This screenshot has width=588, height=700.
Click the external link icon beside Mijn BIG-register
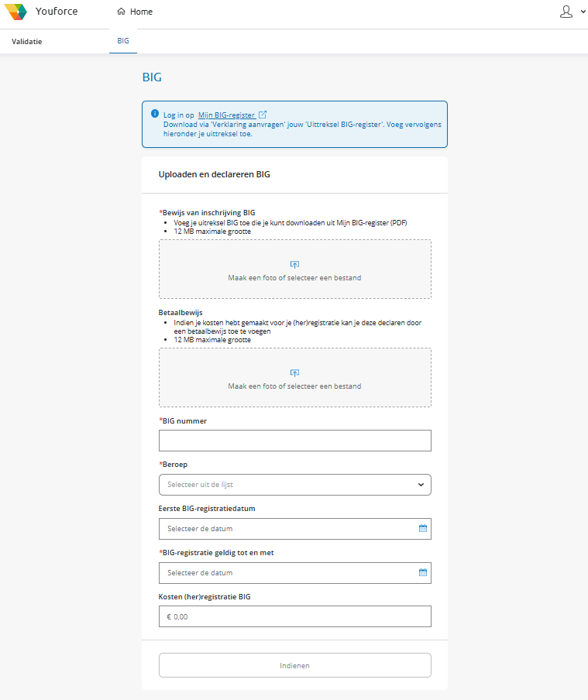click(x=263, y=115)
